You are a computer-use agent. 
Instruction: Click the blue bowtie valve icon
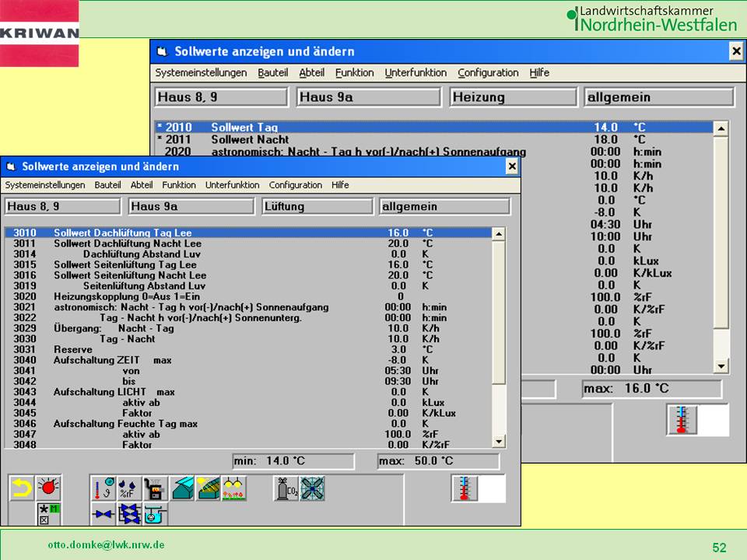pyautogui.click(x=103, y=514)
